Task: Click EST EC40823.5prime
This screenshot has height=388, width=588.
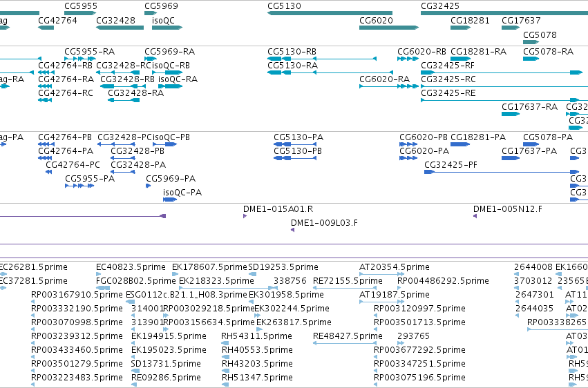Action: tap(131, 267)
